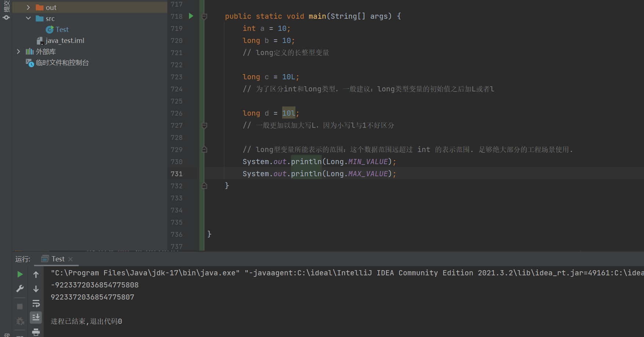Click the commit tool window icon
The image size is (644, 337).
point(6,17)
